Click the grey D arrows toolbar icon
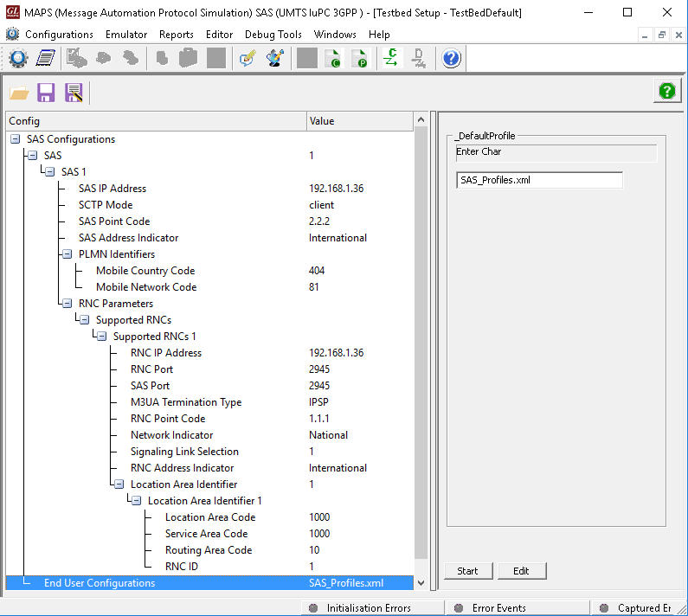 (418, 58)
